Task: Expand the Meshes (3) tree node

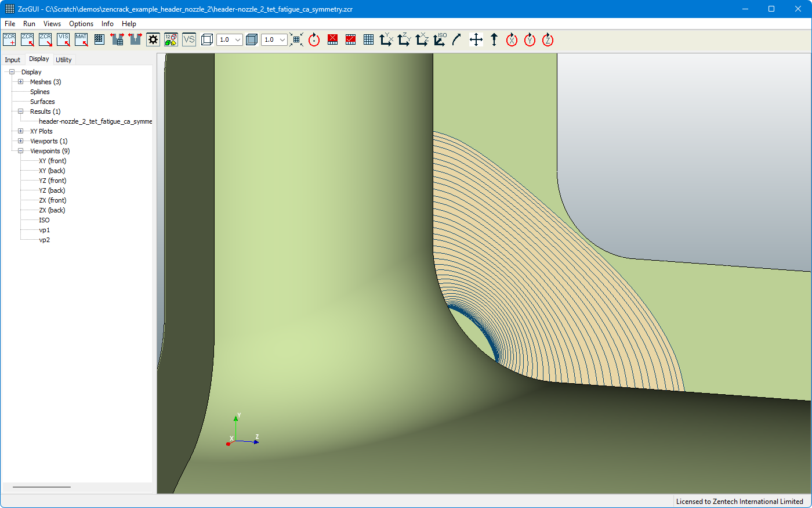Action: click(x=20, y=82)
